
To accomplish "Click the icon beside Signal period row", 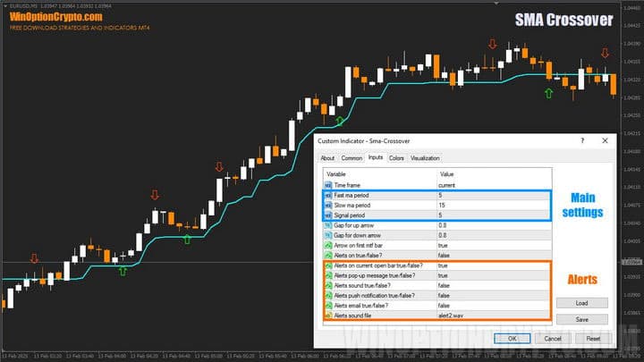I will (327, 215).
